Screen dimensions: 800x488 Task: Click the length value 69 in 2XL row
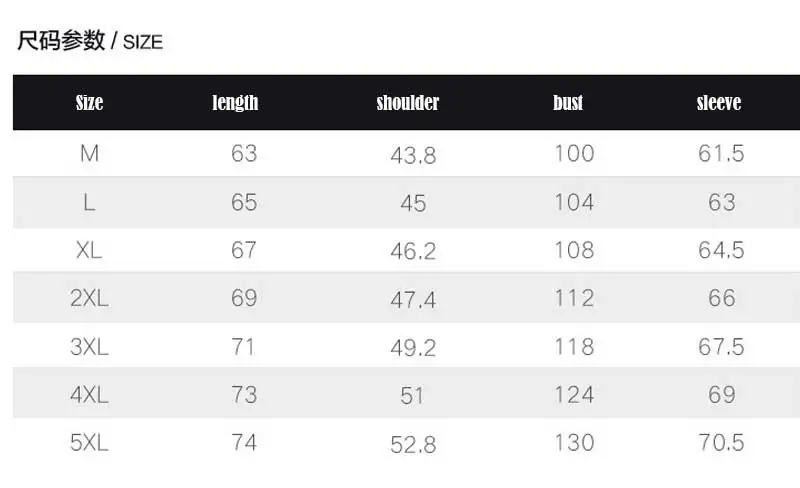click(244, 298)
